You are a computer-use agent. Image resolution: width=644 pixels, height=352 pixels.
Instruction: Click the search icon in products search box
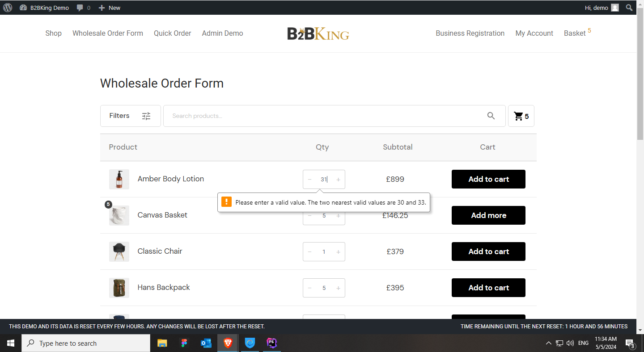click(491, 116)
